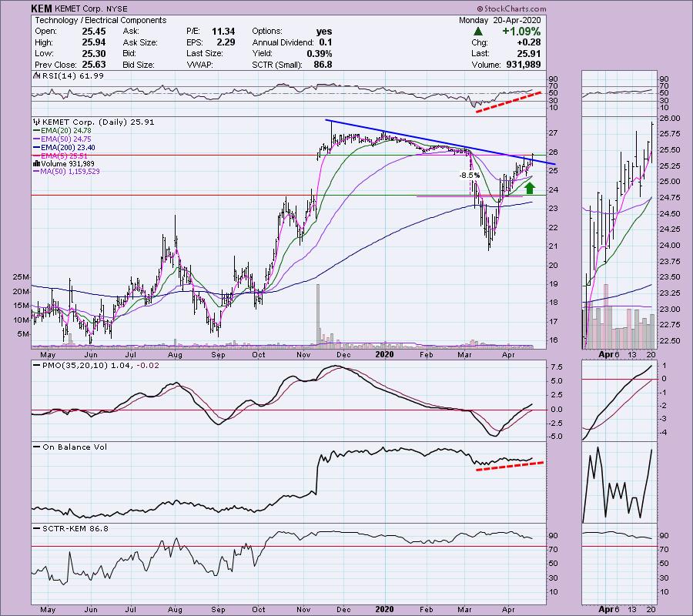693x616 pixels.
Task: Click the Volume value 931,989 in header
Action: pyautogui.click(x=524, y=65)
